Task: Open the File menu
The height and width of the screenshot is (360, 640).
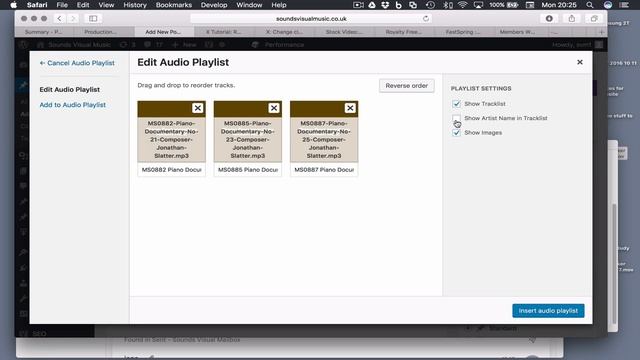Action: pyautogui.click(x=62, y=5)
